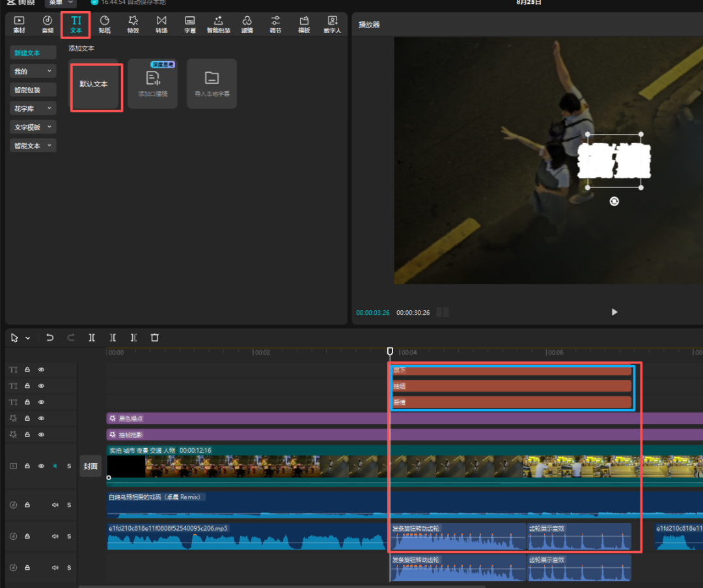703x588 pixels.
Task: Hide the 黑色噪点 effect track via eye icon
Action: click(41, 418)
